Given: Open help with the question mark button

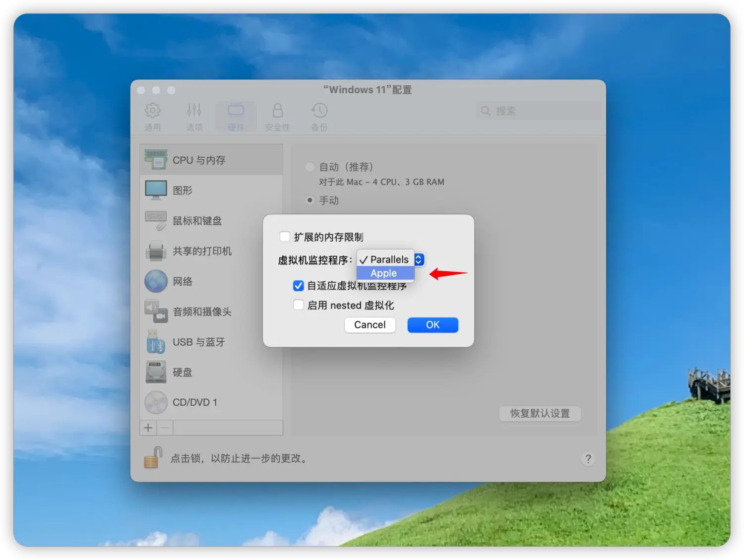Looking at the screenshot, I should point(588,459).
